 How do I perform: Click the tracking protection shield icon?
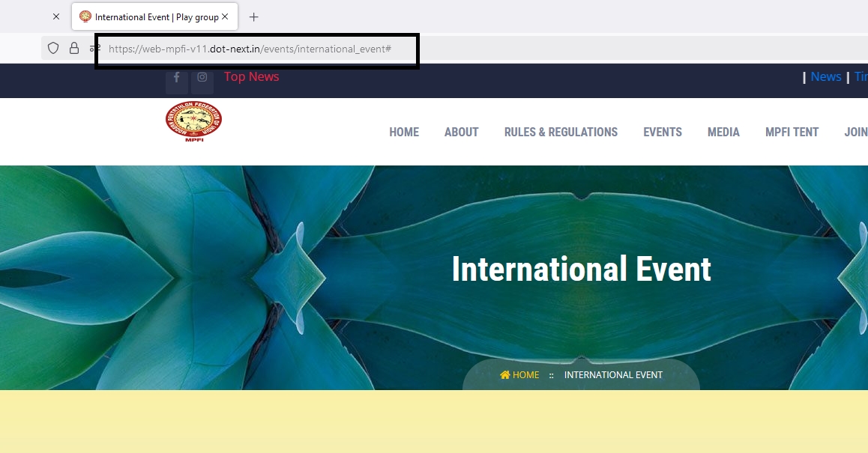(x=53, y=48)
